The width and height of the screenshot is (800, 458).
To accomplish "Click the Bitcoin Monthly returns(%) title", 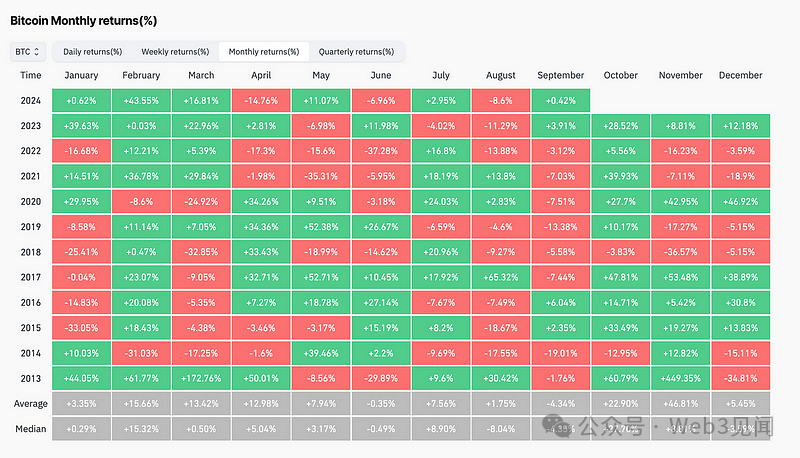I will (x=84, y=21).
